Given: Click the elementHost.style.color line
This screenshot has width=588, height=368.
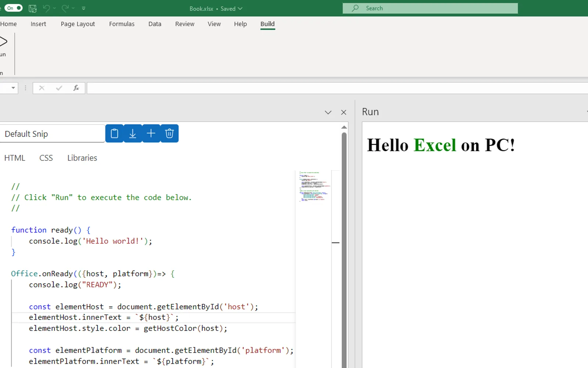Looking at the screenshot, I should pyautogui.click(x=128, y=328).
